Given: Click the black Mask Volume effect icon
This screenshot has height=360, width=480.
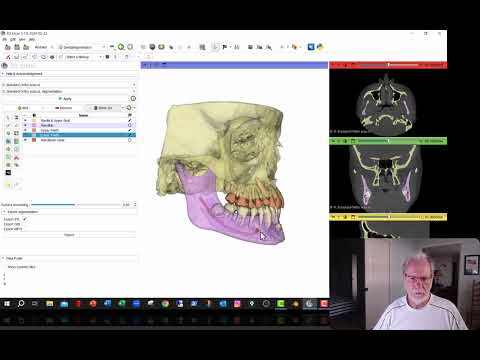Looking at the screenshot, I should click(8, 173).
